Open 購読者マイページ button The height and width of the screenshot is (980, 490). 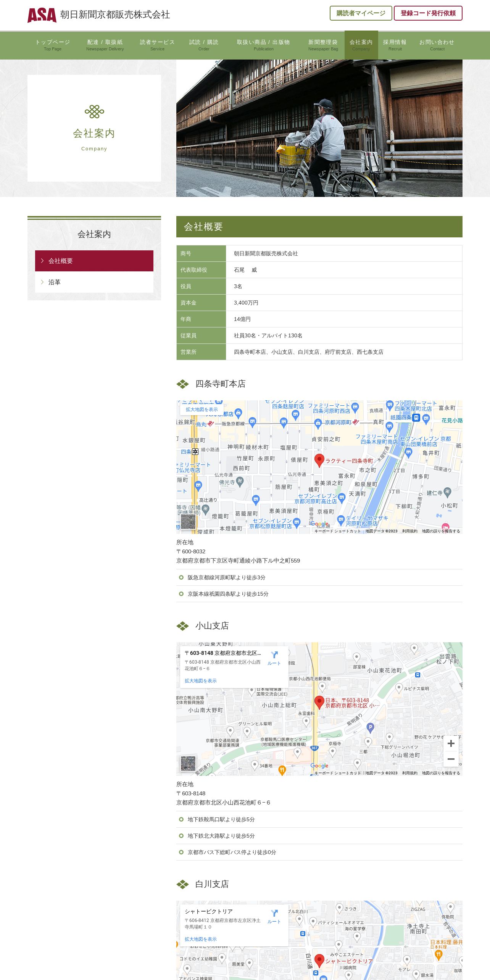[361, 13]
